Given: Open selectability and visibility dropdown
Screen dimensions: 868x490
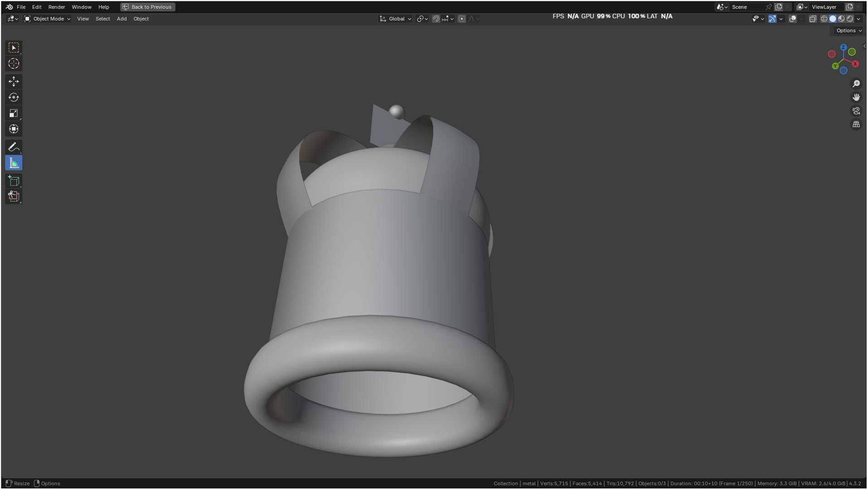Looking at the screenshot, I should click(758, 19).
